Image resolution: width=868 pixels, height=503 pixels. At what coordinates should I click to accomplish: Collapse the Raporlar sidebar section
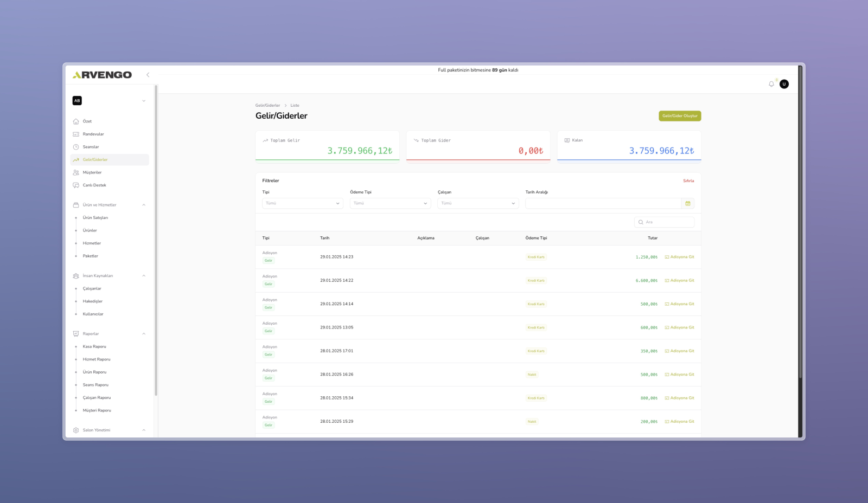pos(144,334)
